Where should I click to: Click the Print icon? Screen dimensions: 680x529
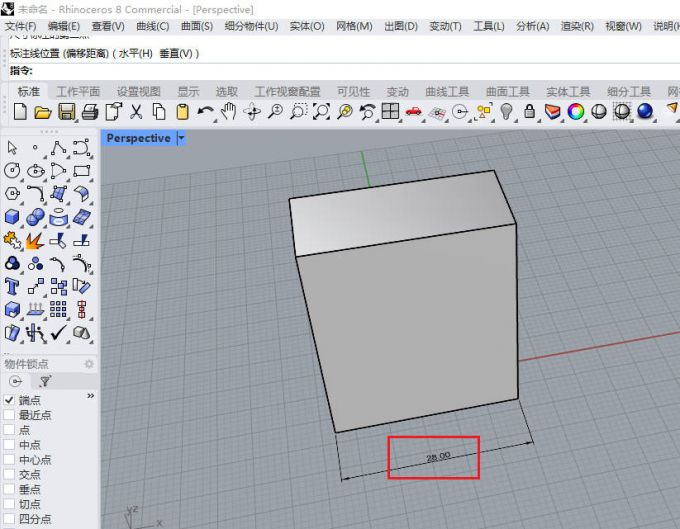click(x=90, y=112)
